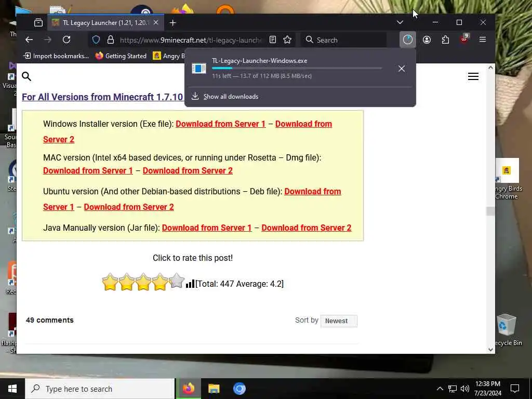Image resolution: width=532 pixels, height=399 pixels.
Task: Select Recycle Bin desktop icon
Action: pyautogui.click(x=507, y=330)
